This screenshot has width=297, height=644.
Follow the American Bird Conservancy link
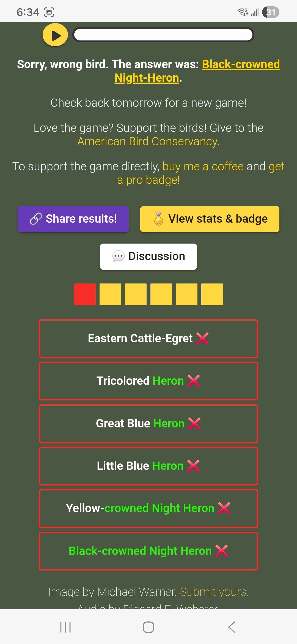[x=147, y=141]
